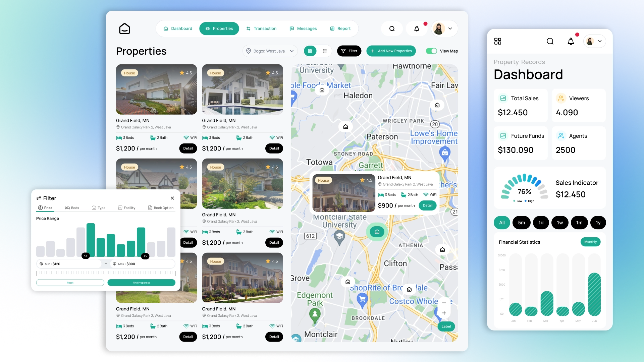Viewport: 644px width, 362px height.
Task: Toggle the View Map switch
Action: tap(431, 51)
